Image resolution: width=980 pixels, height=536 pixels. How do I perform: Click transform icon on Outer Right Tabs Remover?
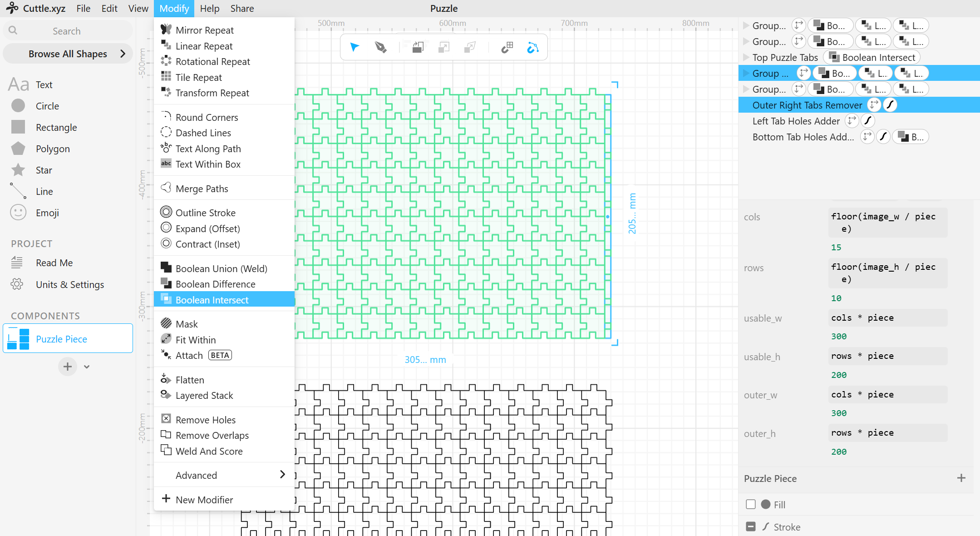(874, 105)
